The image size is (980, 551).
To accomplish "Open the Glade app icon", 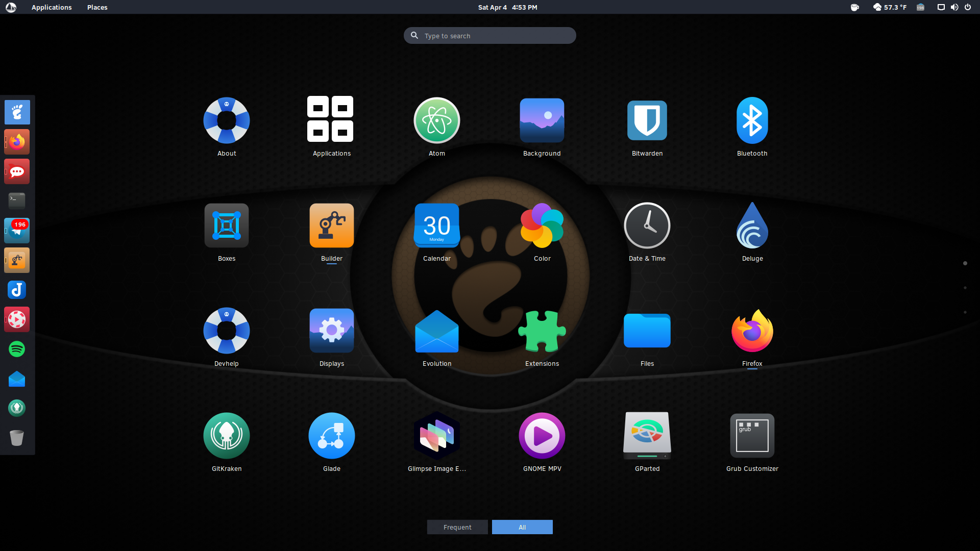I will (332, 436).
